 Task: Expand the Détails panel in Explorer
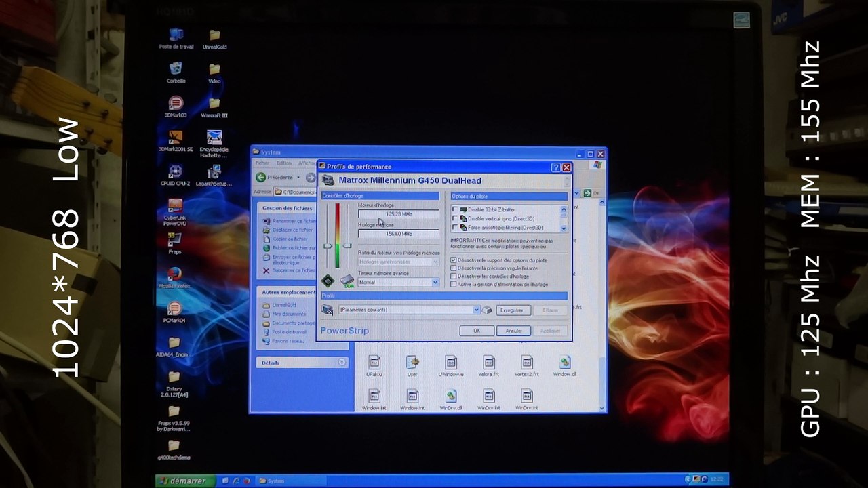(343, 363)
